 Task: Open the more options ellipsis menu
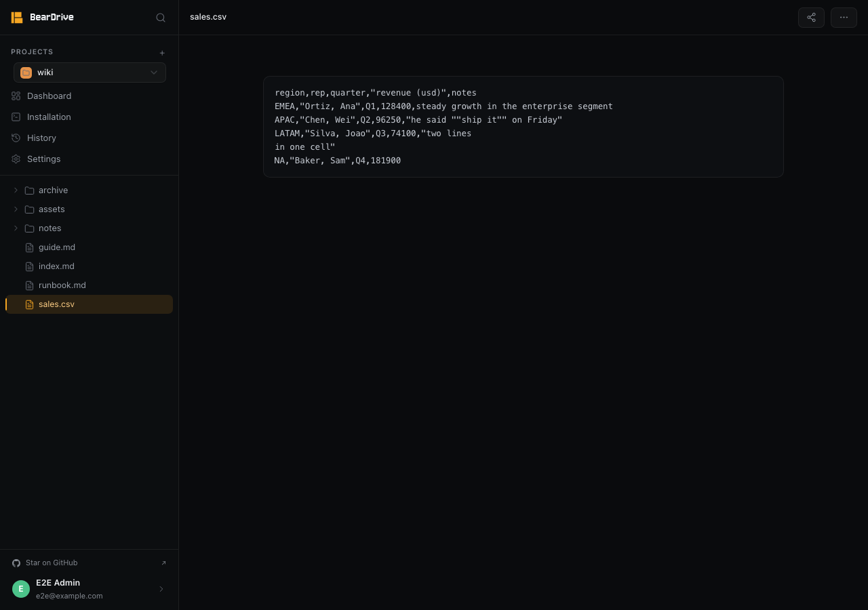[844, 18]
